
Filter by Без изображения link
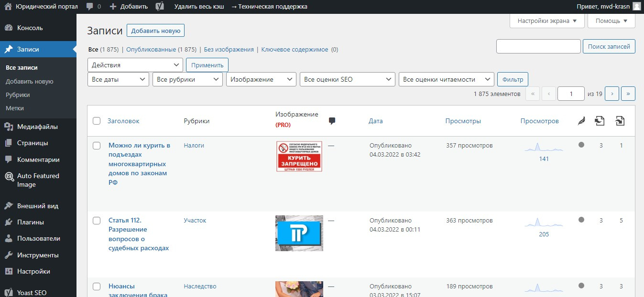tap(229, 49)
